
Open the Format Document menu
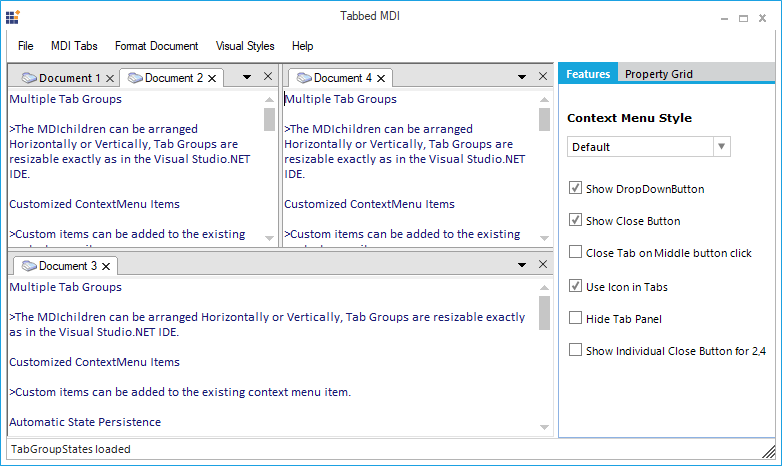(156, 46)
